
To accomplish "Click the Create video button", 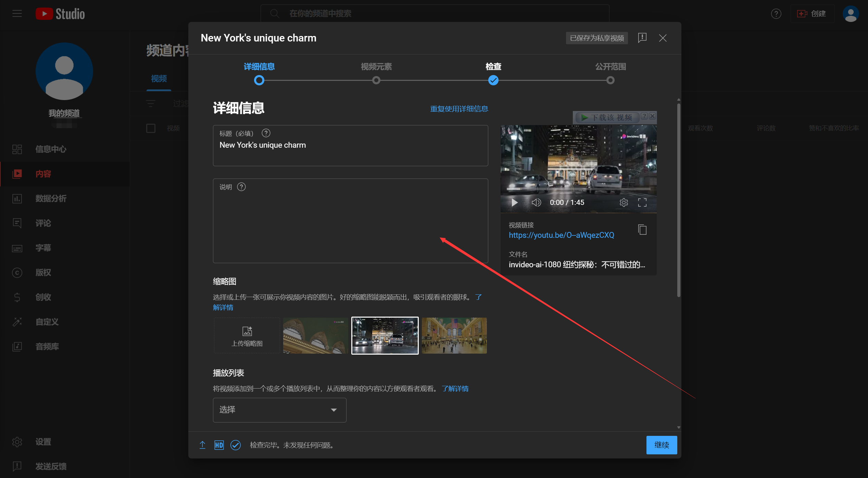I will pos(812,14).
